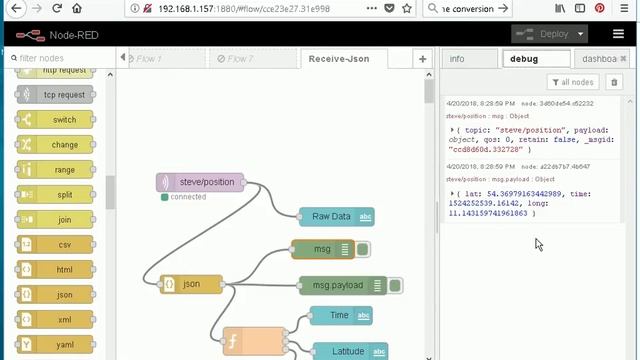Reload the current browser page
640x360 pixels.
(57, 9)
